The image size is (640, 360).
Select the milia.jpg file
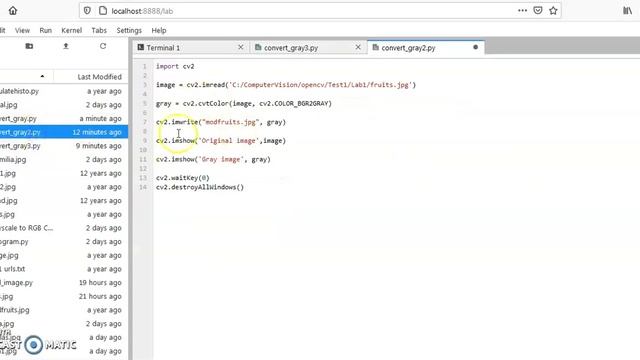64,160
